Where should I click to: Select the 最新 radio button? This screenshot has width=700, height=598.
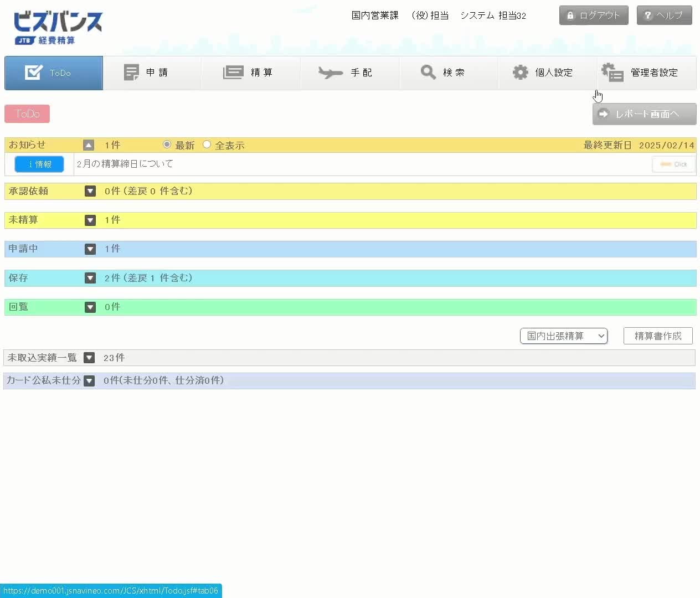[x=167, y=145]
